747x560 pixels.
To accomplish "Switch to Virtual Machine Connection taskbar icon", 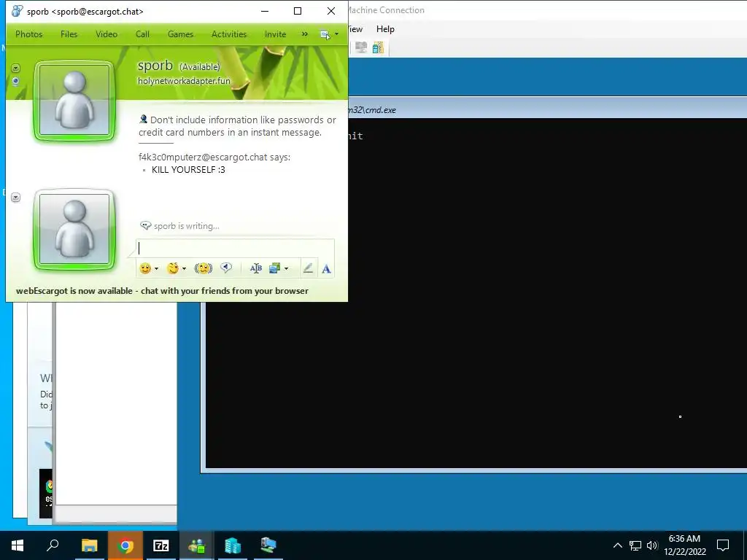I will (268, 545).
